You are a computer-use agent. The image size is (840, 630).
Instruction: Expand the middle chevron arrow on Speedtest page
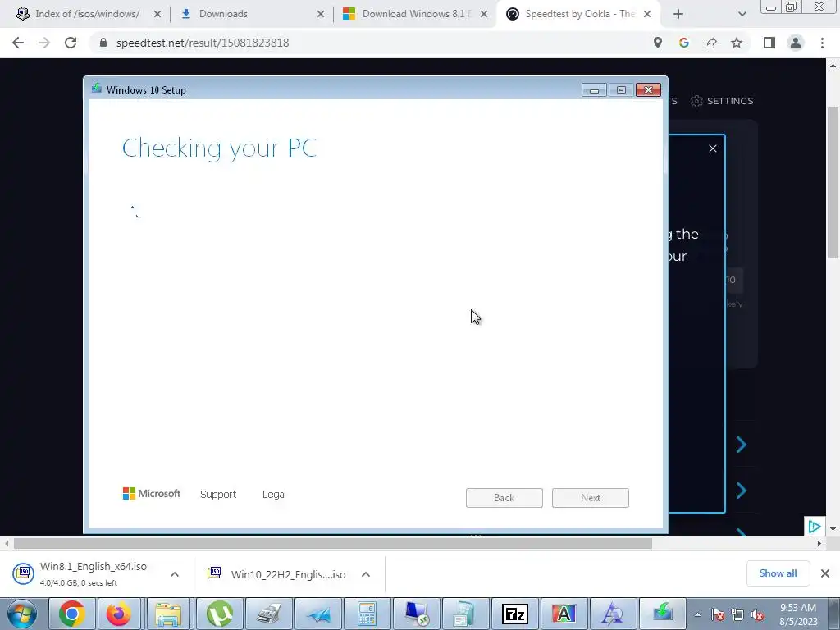(x=742, y=491)
